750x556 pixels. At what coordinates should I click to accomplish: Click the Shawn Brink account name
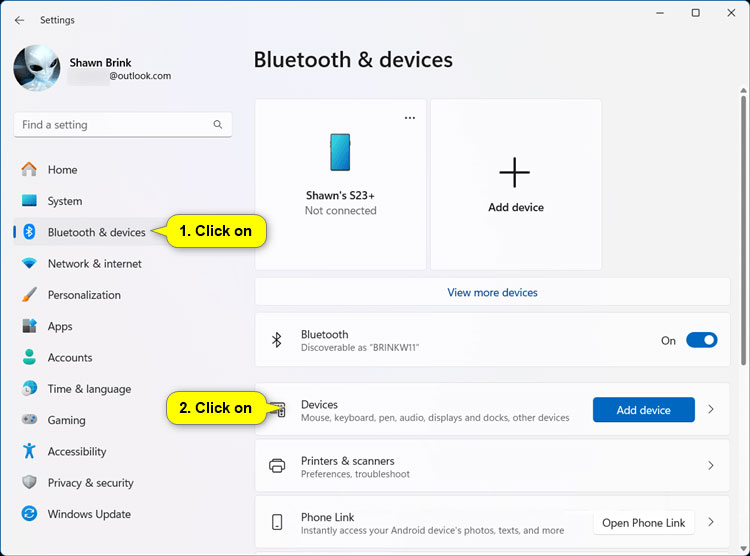(100, 63)
